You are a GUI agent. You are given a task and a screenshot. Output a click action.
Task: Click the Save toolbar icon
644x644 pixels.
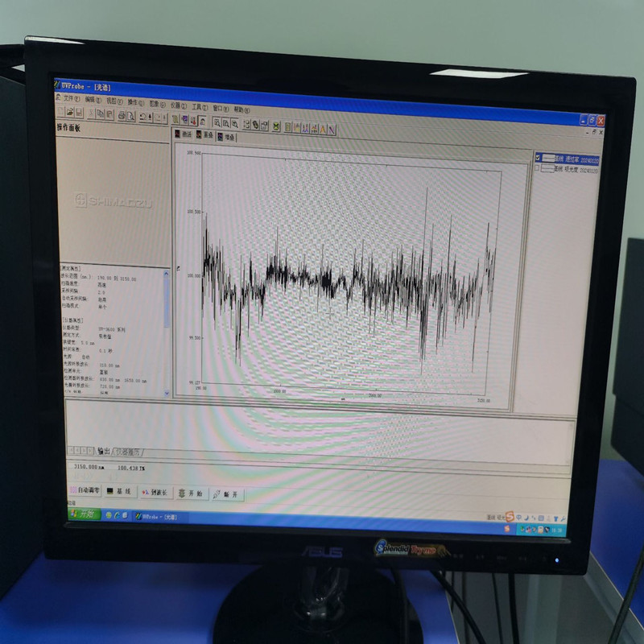click(79, 113)
